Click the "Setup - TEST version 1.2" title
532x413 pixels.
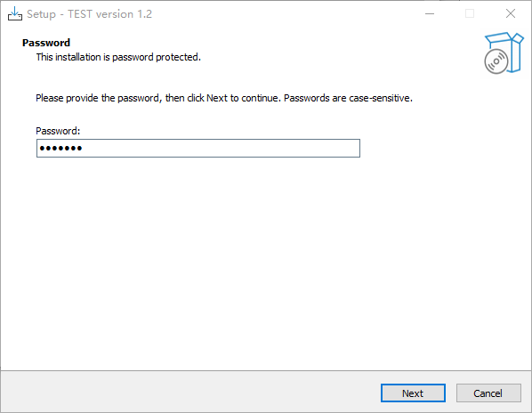(x=90, y=14)
